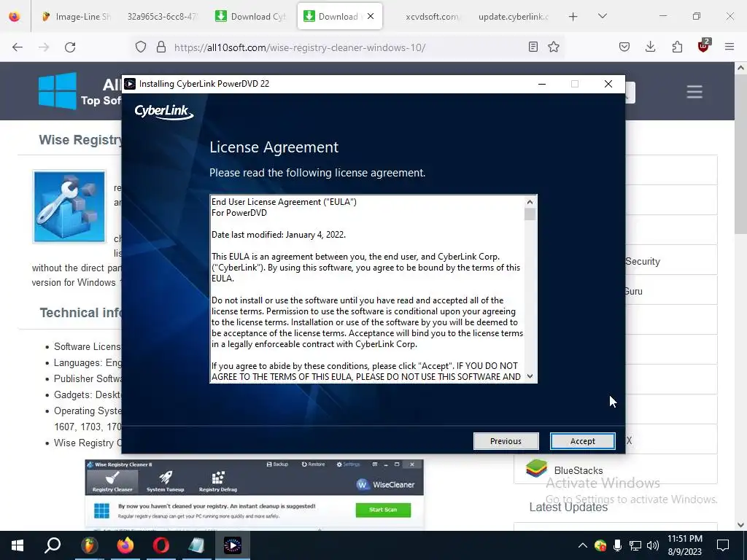Click the site padlock icon

click(x=161, y=47)
